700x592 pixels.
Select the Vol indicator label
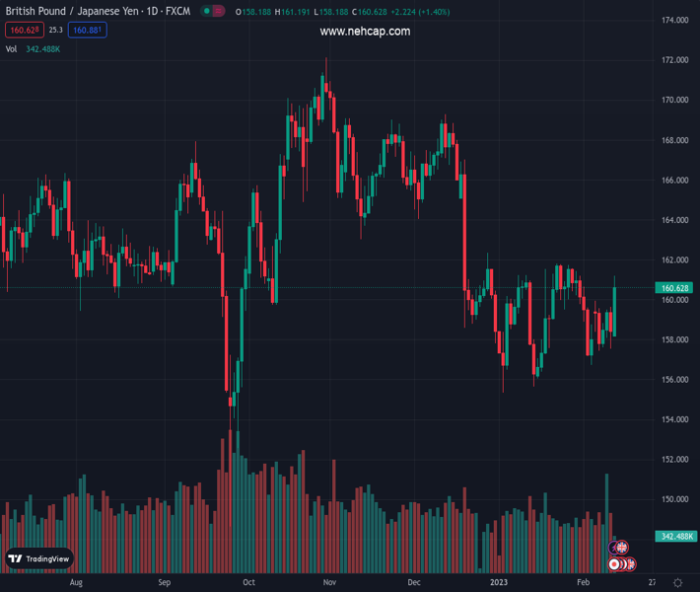pyautogui.click(x=11, y=48)
